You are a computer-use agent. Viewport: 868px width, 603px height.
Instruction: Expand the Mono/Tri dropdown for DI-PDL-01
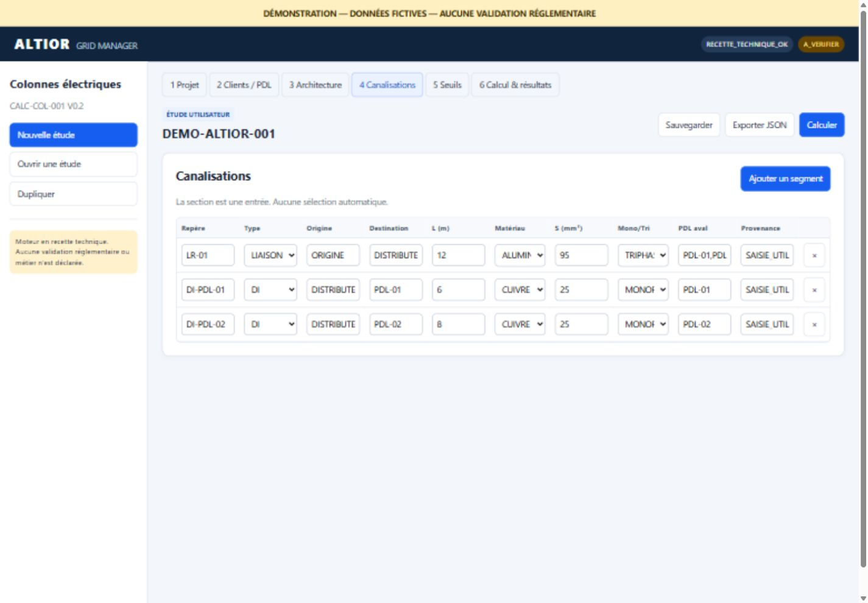click(x=643, y=290)
